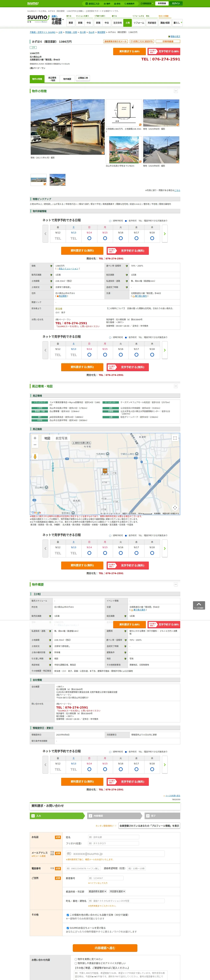Click 最初の位置に戻る on the map
The image size is (210, 980).
point(82,443)
